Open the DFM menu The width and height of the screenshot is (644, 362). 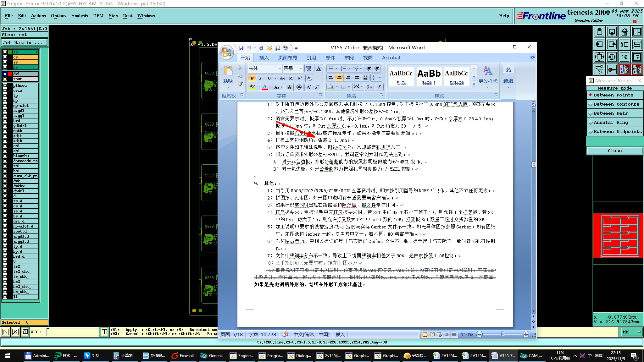pos(98,16)
